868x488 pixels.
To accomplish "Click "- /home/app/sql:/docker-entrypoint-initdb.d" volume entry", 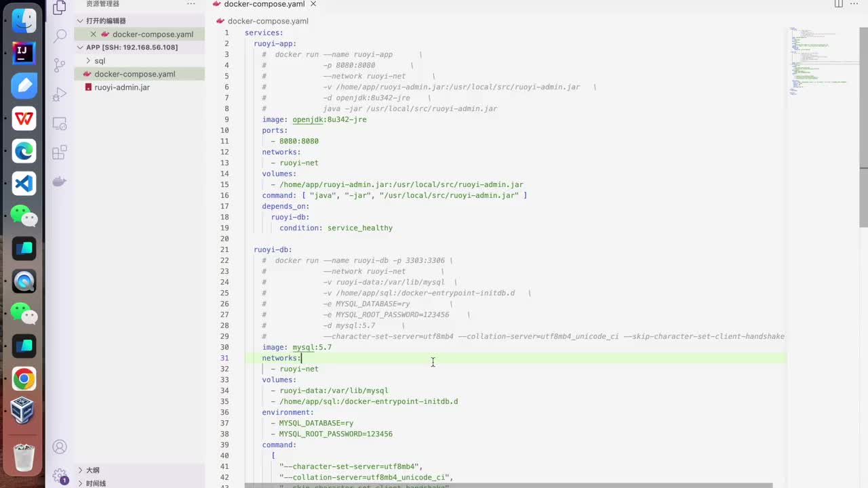I will 364,401.
